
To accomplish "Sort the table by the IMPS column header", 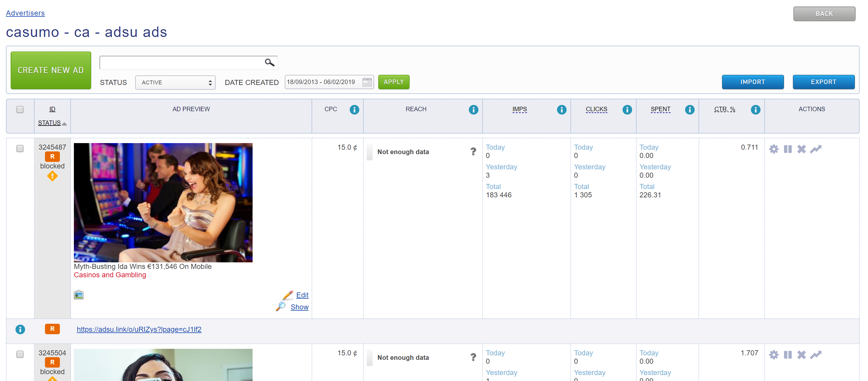I will point(519,109).
